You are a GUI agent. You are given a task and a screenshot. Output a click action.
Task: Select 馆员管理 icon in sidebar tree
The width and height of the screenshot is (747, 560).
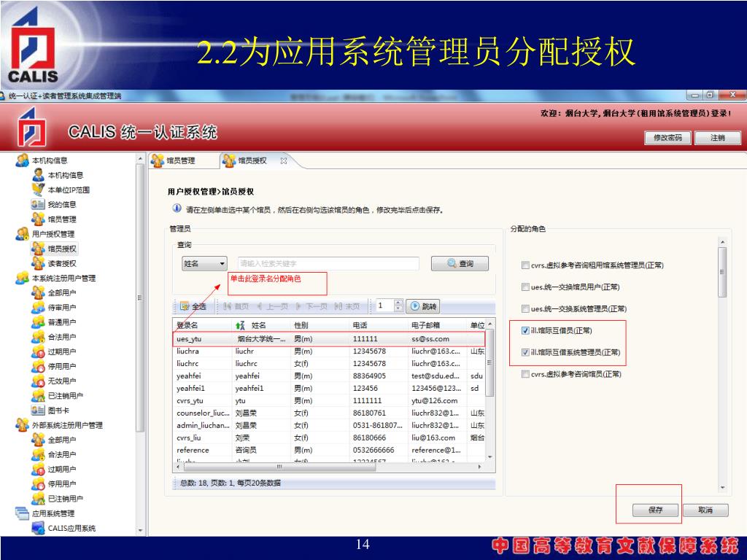tap(38, 219)
